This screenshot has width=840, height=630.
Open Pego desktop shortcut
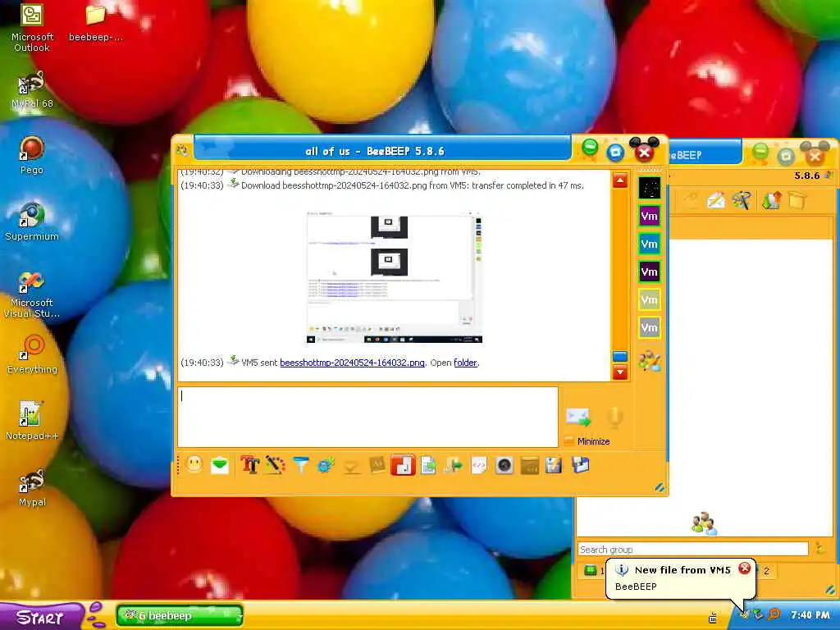click(32, 156)
